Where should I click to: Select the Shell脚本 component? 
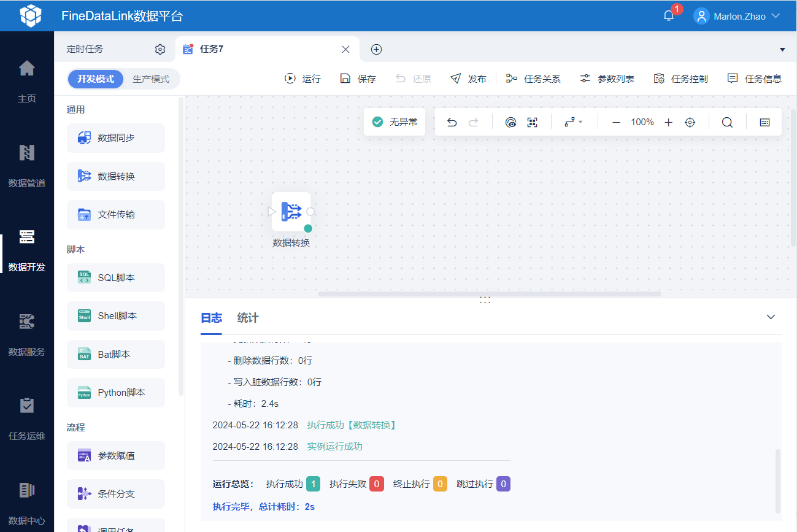coord(116,316)
